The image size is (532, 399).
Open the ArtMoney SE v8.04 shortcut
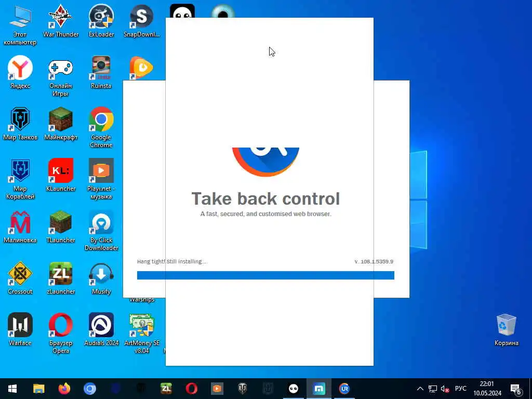coord(141,334)
